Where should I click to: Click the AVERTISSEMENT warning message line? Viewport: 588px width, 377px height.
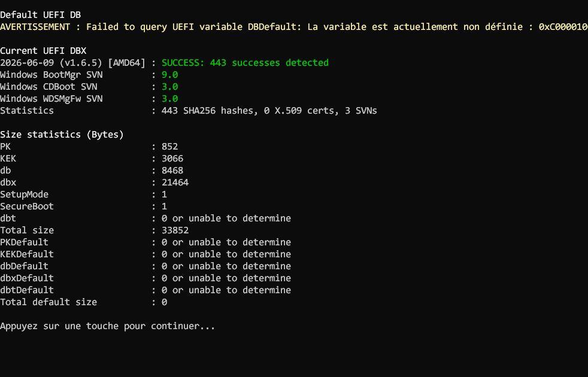point(294,26)
